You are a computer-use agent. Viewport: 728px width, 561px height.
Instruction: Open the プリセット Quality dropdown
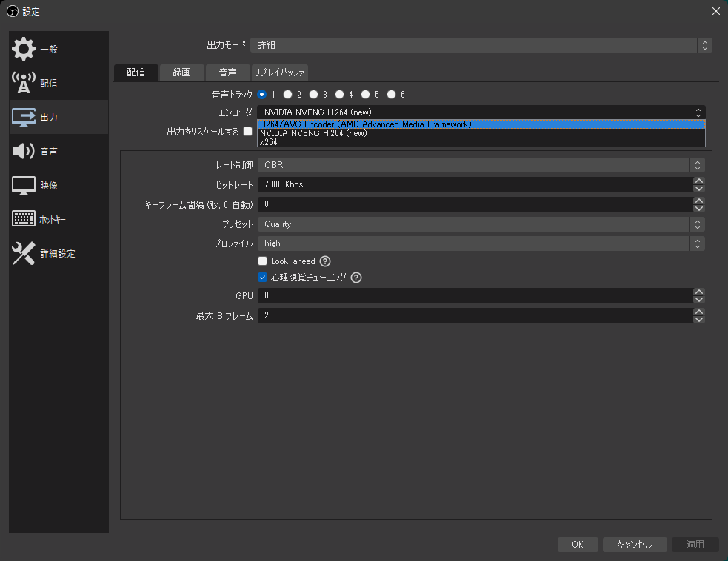pos(481,224)
